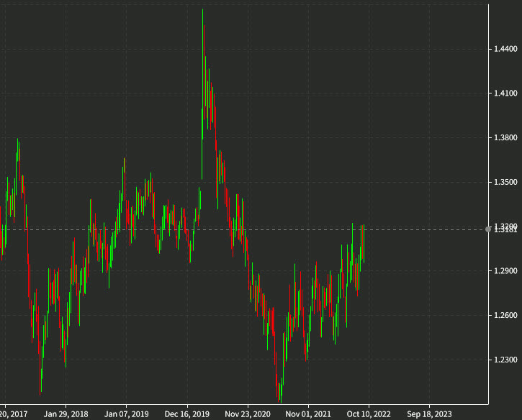Viewport: 522px width, 420px height.
Task: Click the 1.2600 price axis label
Action: click(x=504, y=316)
